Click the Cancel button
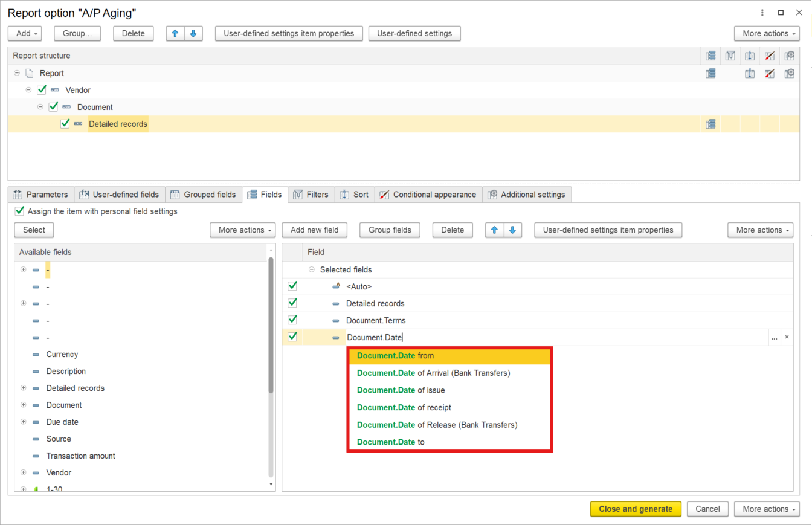The height and width of the screenshot is (525, 812). point(707,509)
